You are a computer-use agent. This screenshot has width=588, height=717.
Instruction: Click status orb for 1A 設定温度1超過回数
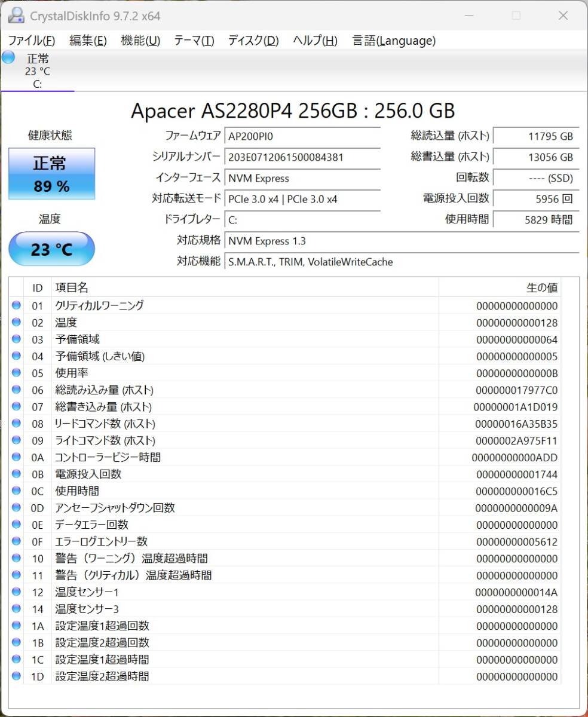(x=16, y=626)
